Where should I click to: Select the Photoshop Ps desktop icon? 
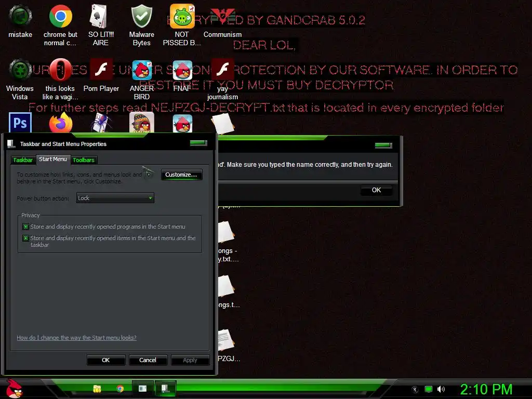click(x=20, y=123)
